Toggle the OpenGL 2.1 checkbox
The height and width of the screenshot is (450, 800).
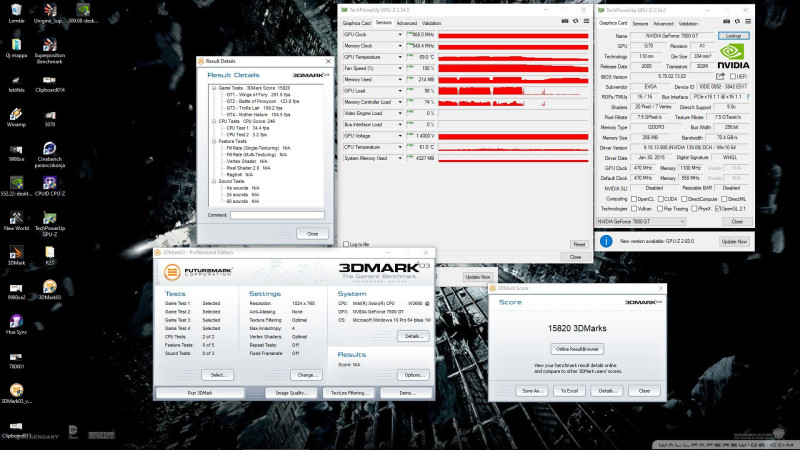point(718,209)
